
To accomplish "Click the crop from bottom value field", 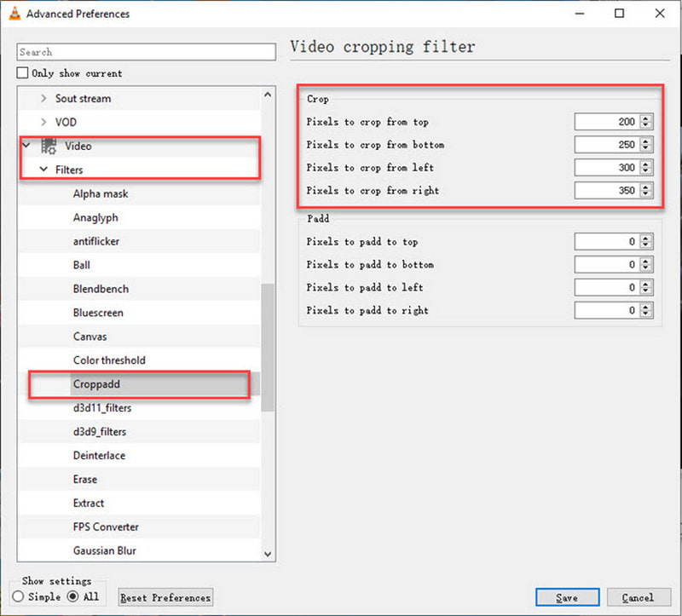I will point(607,145).
